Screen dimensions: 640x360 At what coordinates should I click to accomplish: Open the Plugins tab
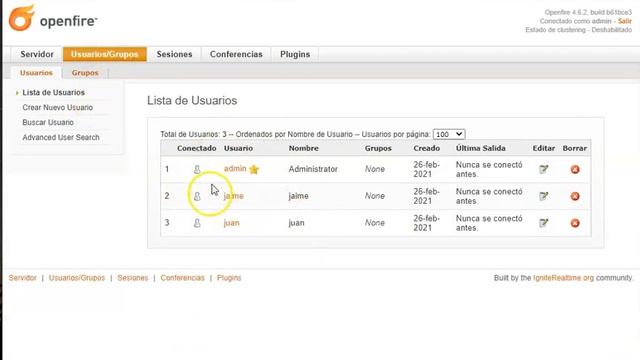coord(295,54)
